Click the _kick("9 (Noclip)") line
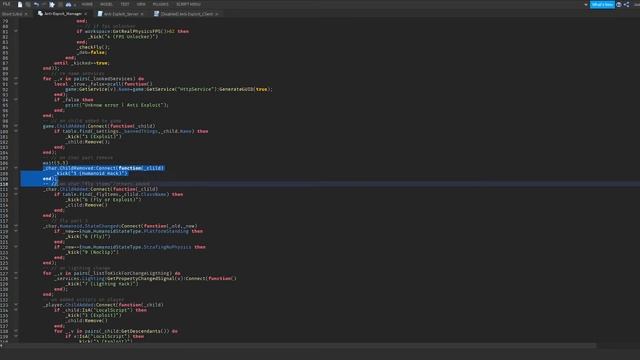640x360 pixels. [x=92, y=252]
